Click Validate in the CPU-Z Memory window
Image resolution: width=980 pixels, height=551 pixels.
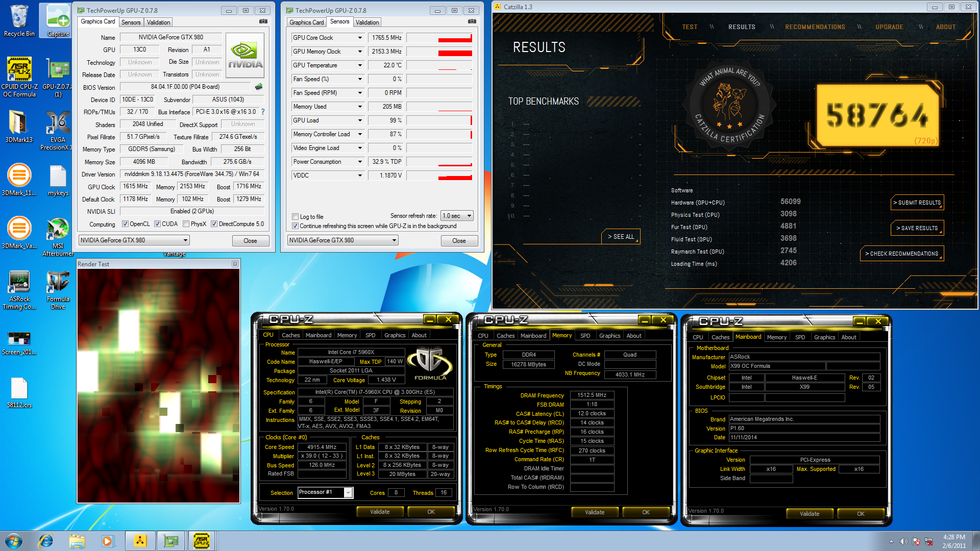[595, 512]
